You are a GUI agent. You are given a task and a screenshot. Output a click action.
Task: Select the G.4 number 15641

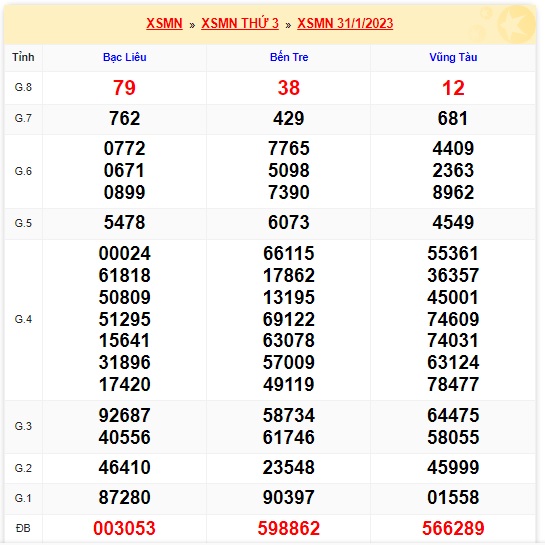coord(124,341)
